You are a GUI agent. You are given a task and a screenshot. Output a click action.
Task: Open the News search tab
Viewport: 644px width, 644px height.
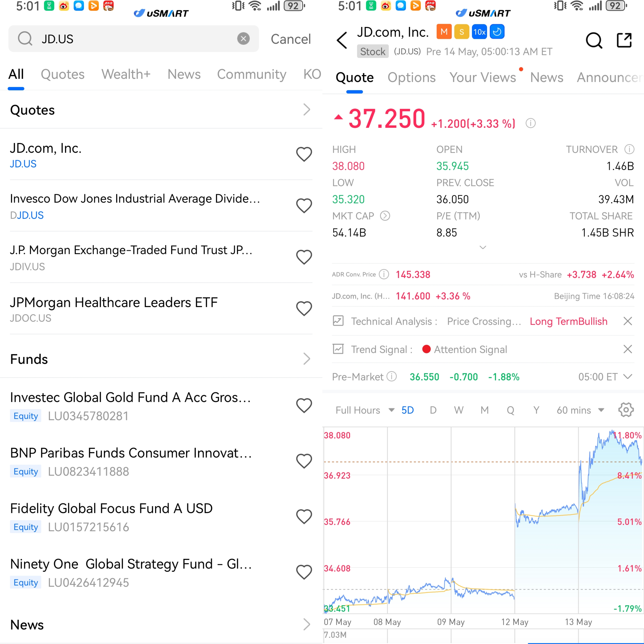coord(184,74)
